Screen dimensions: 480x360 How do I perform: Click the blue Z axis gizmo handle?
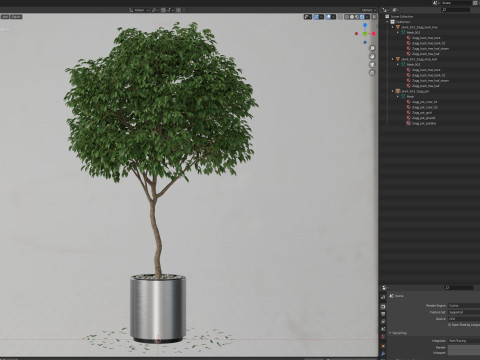coord(365,25)
